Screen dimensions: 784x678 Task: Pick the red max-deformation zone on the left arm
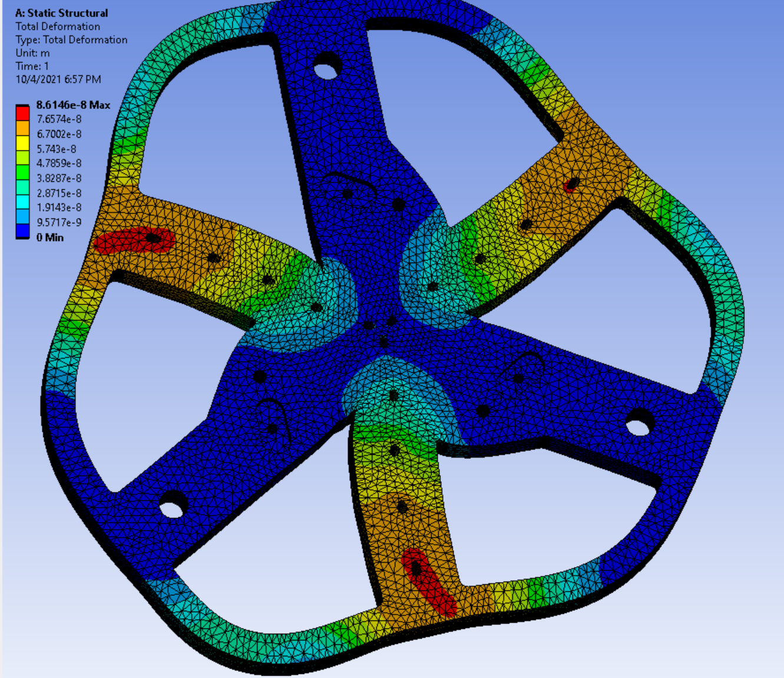pyautogui.click(x=134, y=240)
